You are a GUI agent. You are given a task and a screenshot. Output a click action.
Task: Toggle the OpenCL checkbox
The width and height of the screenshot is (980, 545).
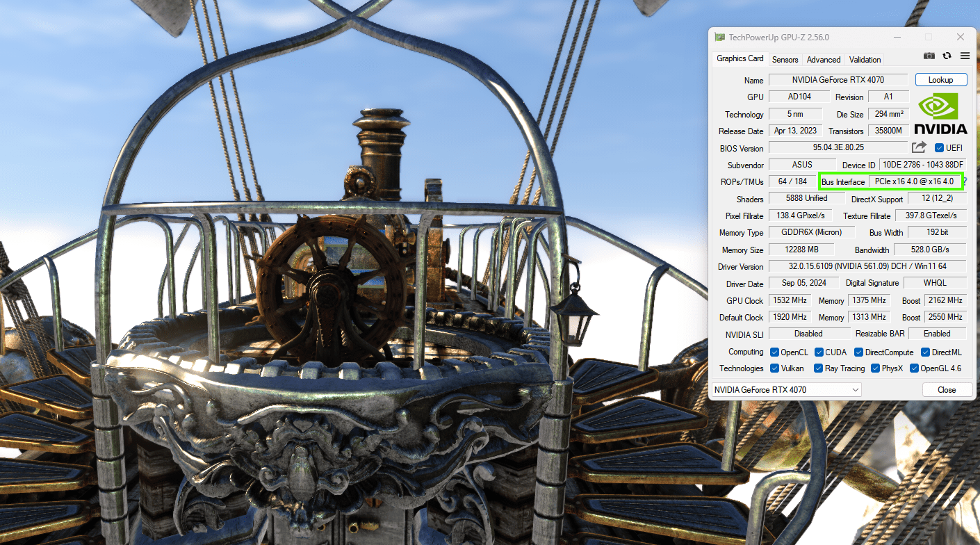point(774,352)
